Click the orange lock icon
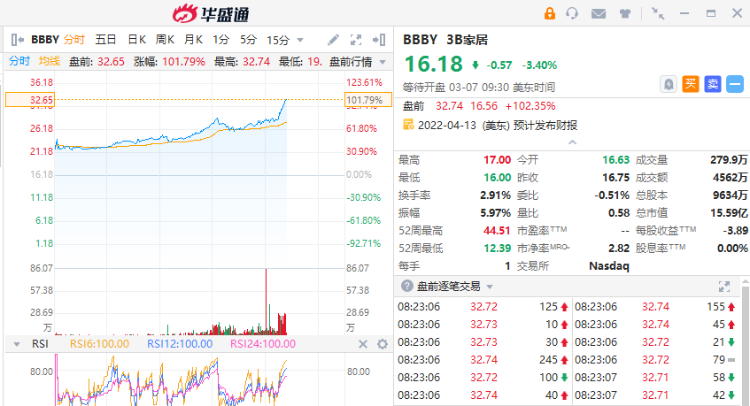 (549, 13)
